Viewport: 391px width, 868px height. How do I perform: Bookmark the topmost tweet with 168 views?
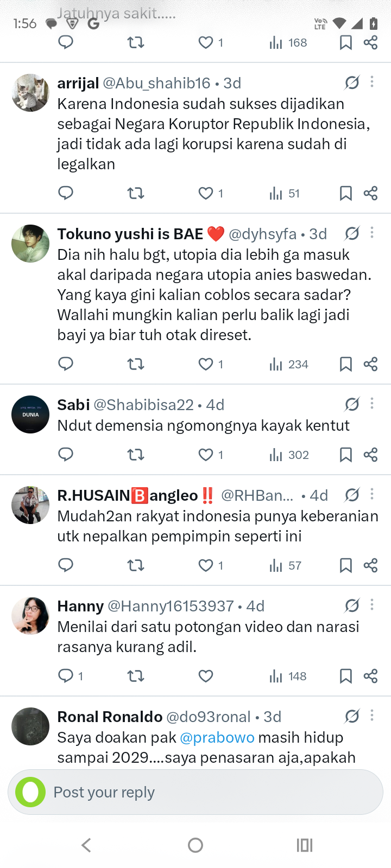coord(345,42)
